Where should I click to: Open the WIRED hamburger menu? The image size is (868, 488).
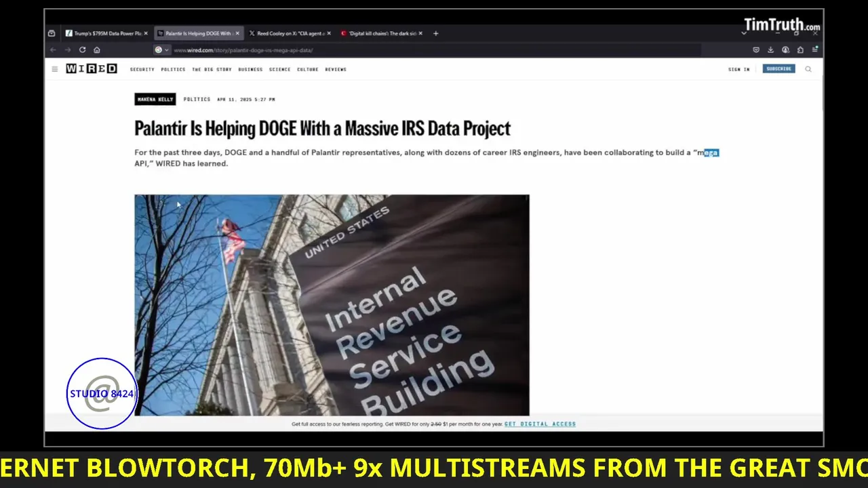(x=55, y=69)
